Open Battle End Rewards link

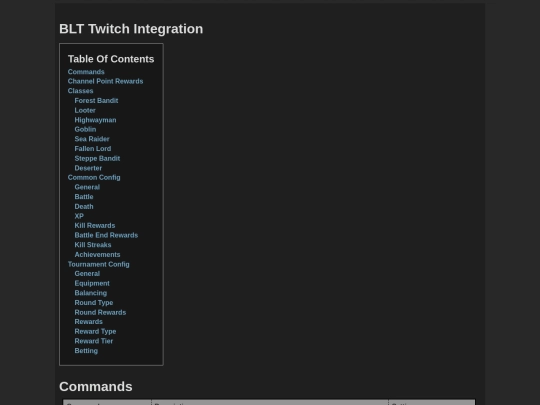106,235
